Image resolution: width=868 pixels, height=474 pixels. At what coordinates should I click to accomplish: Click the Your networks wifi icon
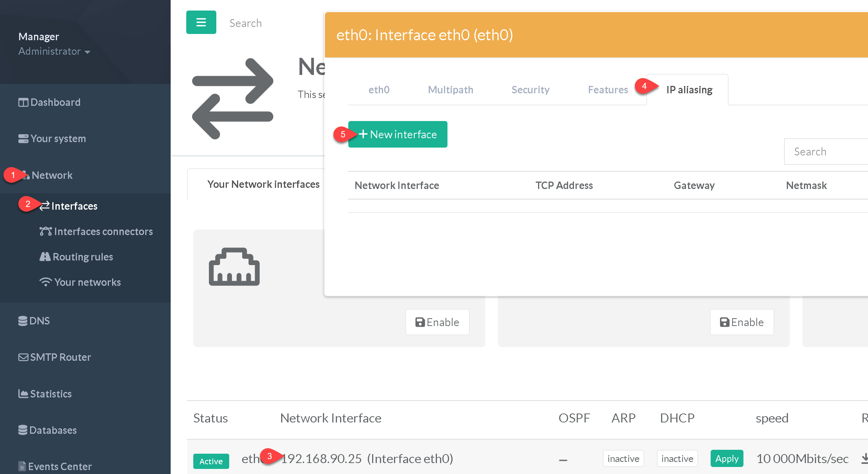coord(46,282)
